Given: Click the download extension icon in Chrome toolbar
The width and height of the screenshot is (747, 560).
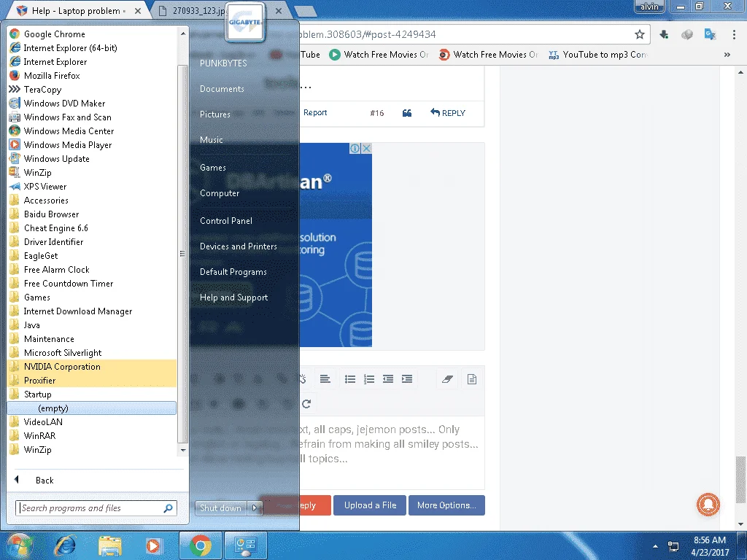Looking at the screenshot, I should (664, 34).
